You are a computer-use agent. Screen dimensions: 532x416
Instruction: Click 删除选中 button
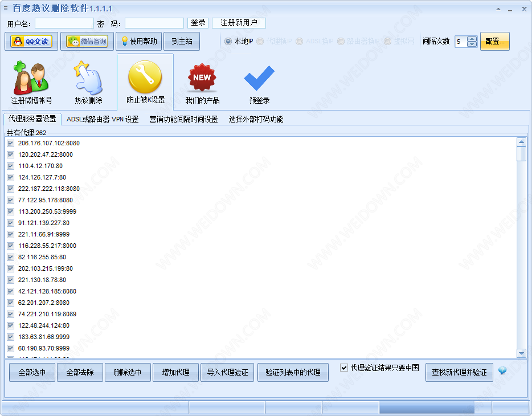pos(128,372)
